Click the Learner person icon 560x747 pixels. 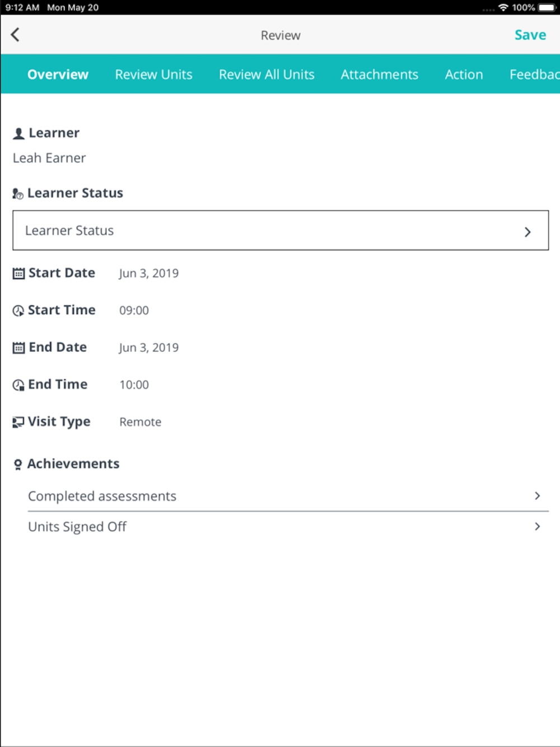[18, 133]
